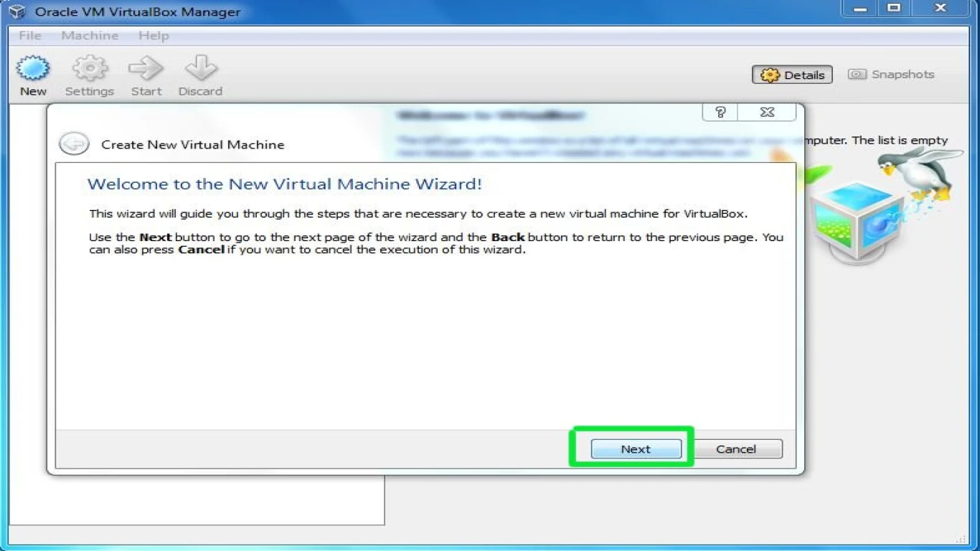Open Settings from the VirtualBox toolbar
Image resolution: width=980 pixels, height=551 pixels.
pyautogui.click(x=90, y=76)
